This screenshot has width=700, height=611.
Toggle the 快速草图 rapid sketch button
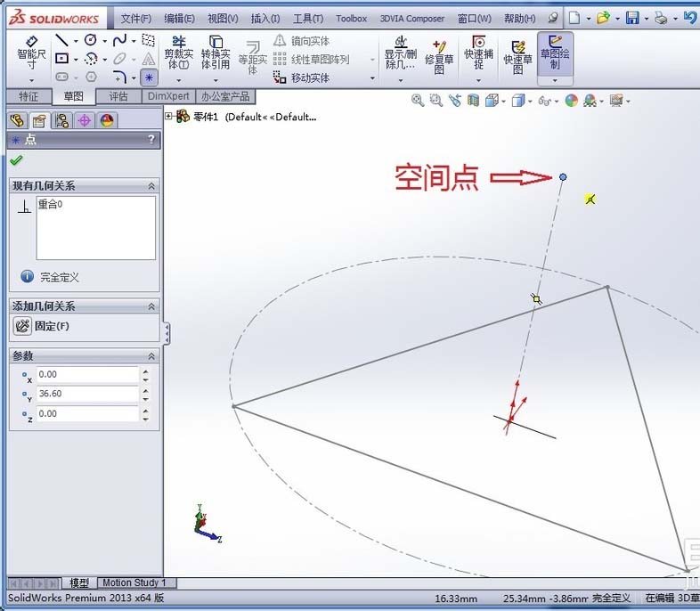pyautogui.click(x=517, y=54)
